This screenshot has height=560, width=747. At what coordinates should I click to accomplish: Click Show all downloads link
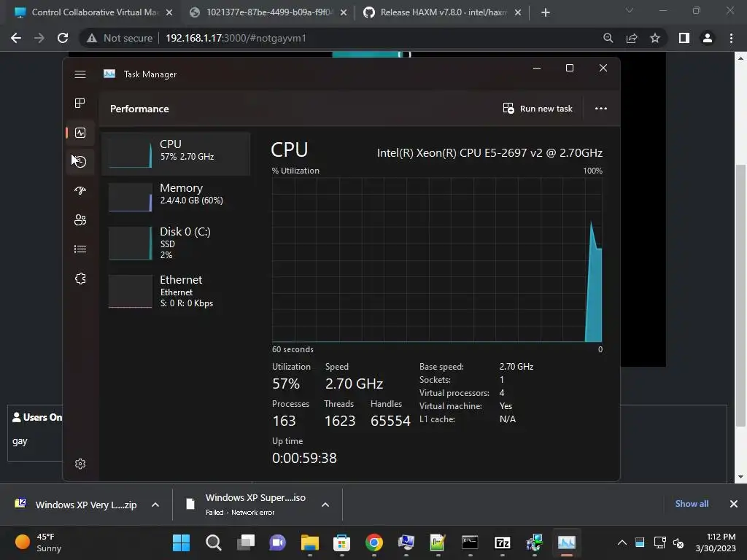692,504
